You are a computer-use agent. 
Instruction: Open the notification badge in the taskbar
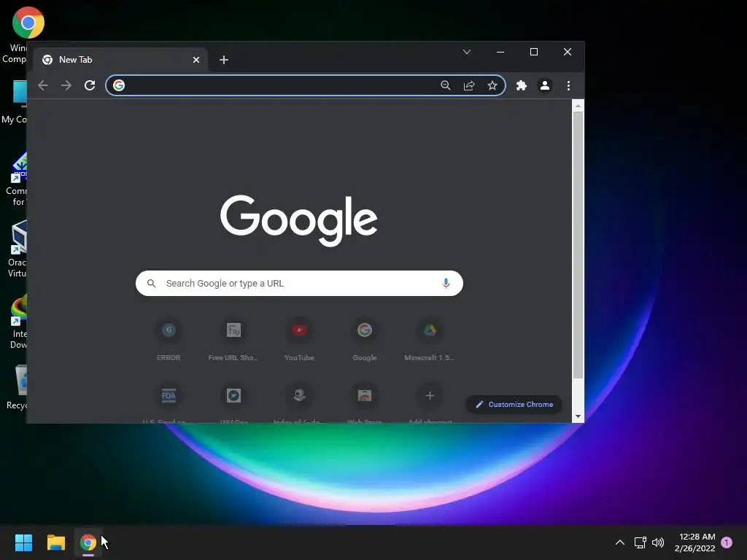pos(727,542)
